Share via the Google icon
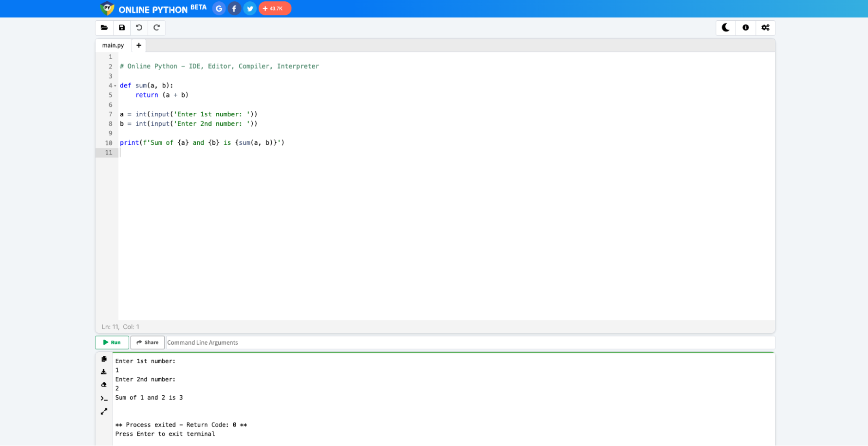Screen dimensions: 868x446 pos(219,8)
